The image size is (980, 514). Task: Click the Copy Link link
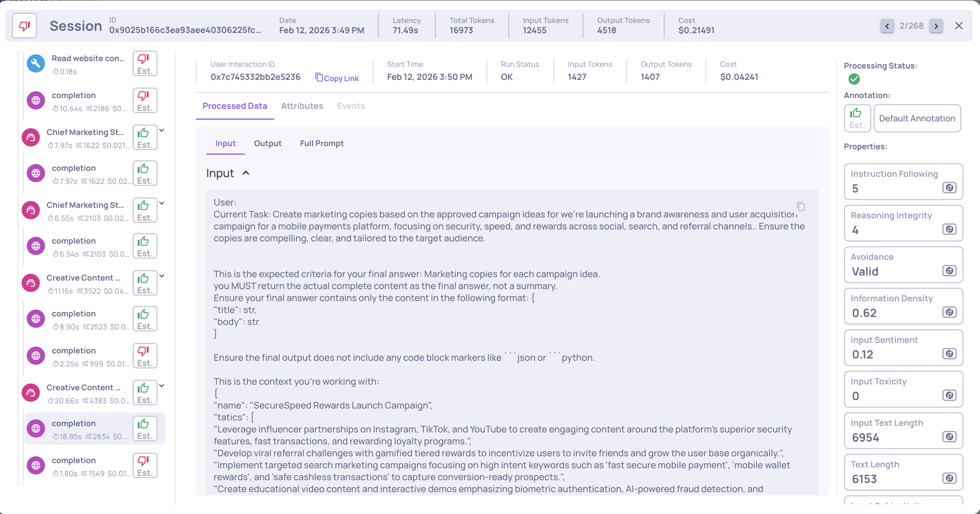tap(337, 78)
